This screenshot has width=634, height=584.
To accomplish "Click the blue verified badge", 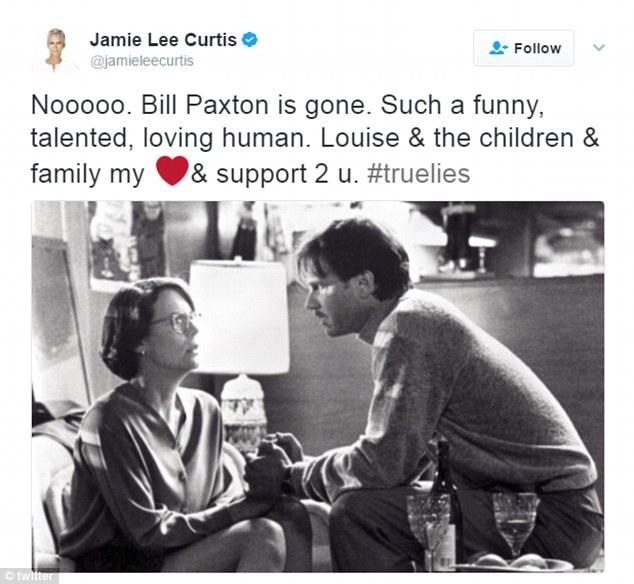I will click(250, 40).
